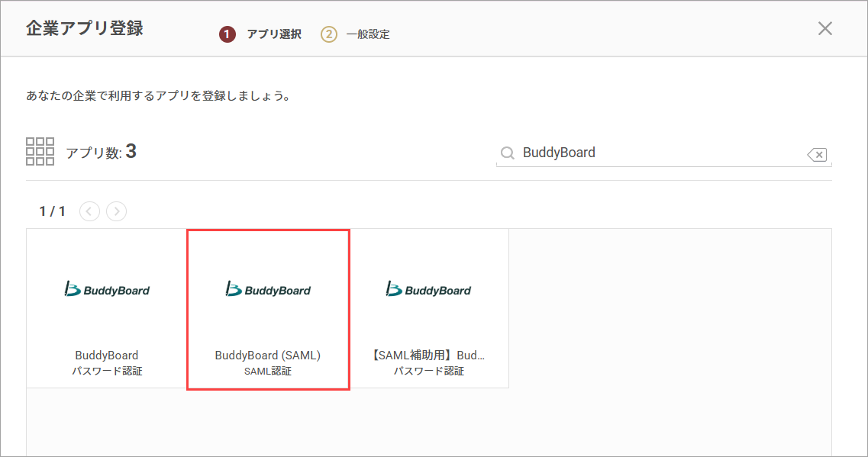The width and height of the screenshot is (868, 457).
Task: Click the 企業アプリ登録 title
Action: pyautogui.click(x=85, y=28)
